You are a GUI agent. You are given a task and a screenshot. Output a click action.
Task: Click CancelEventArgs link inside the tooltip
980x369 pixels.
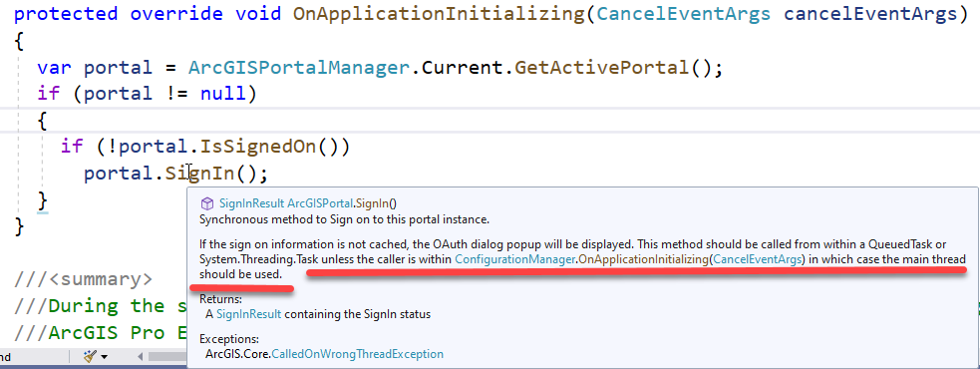pyautogui.click(x=758, y=259)
